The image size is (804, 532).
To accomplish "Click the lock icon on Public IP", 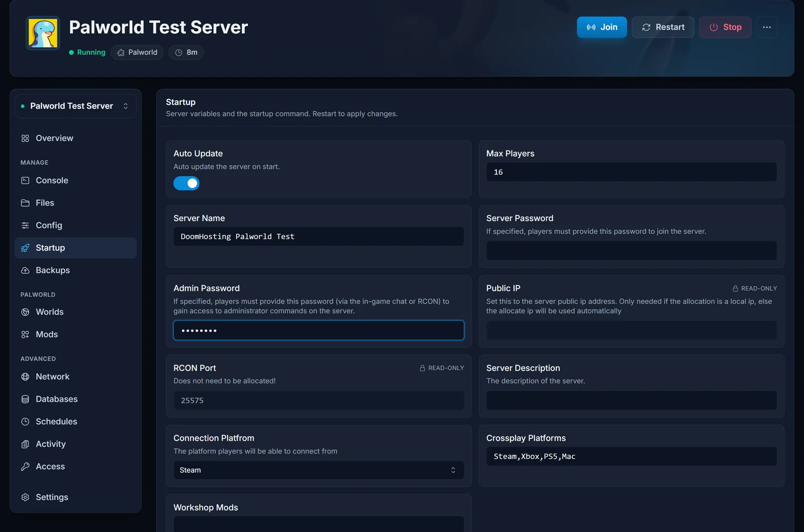I will pyautogui.click(x=735, y=288).
